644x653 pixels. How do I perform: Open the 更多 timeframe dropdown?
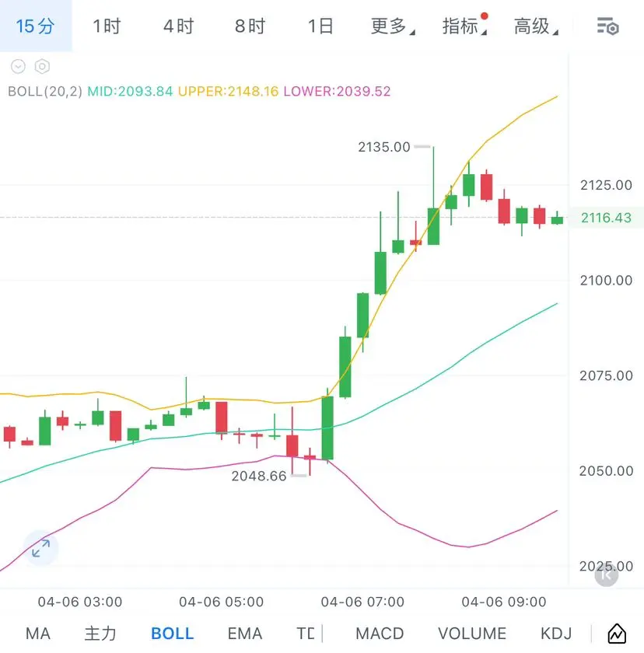pos(393,26)
